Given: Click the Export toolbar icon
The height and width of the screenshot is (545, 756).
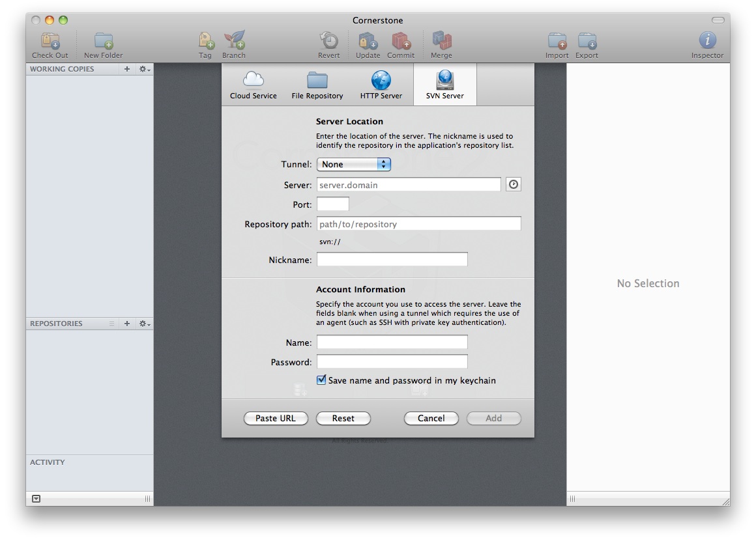Looking at the screenshot, I should click(x=587, y=46).
